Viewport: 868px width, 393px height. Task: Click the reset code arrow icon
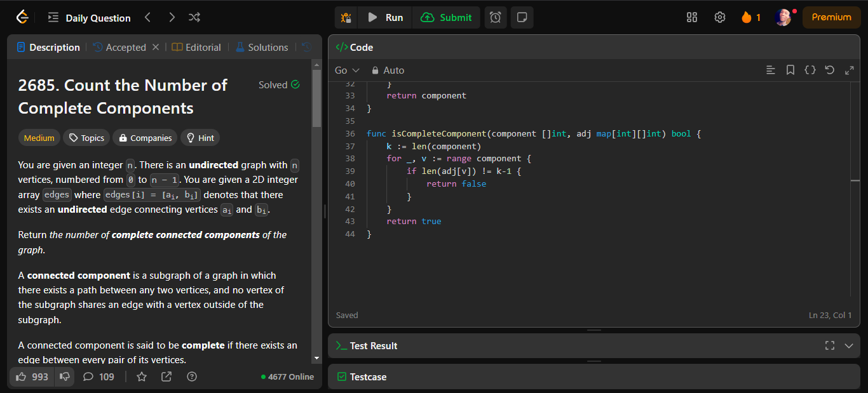pos(829,70)
